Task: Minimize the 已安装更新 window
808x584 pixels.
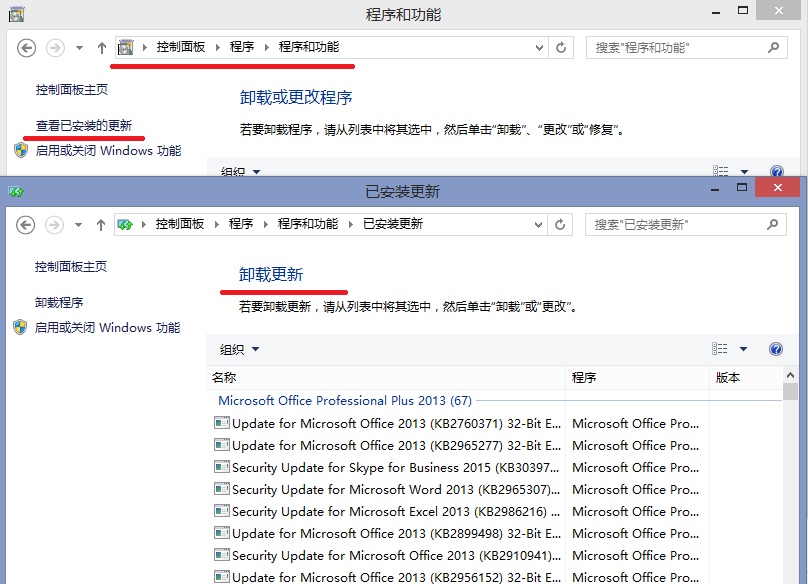Action: (x=715, y=189)
